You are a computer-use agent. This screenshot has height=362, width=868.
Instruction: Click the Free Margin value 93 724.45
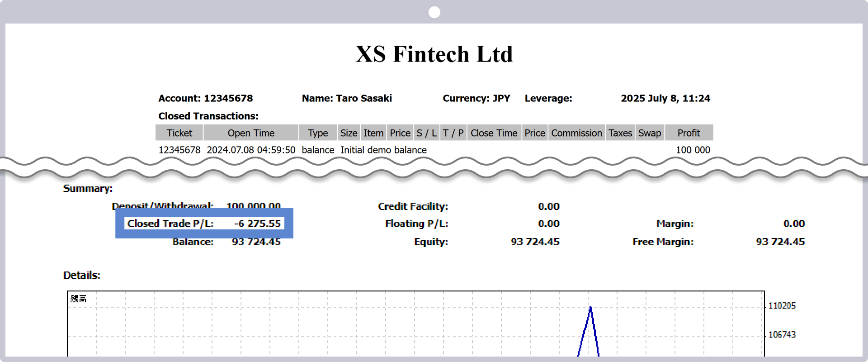[780, 242]
